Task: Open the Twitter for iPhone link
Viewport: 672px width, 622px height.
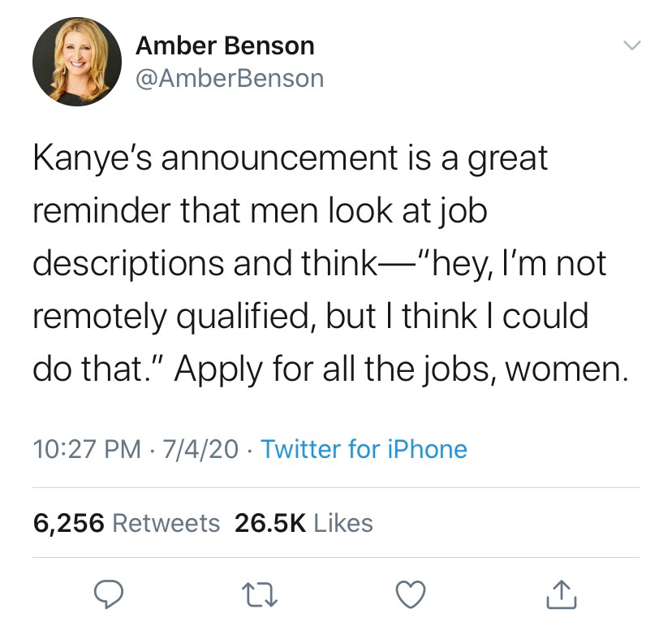Action: click(x=364, y=449)
